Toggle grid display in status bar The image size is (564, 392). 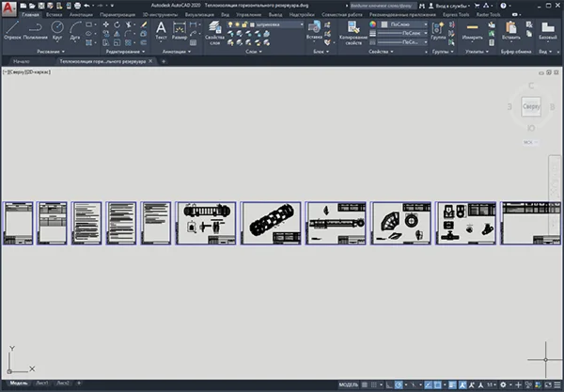(365, 384)
